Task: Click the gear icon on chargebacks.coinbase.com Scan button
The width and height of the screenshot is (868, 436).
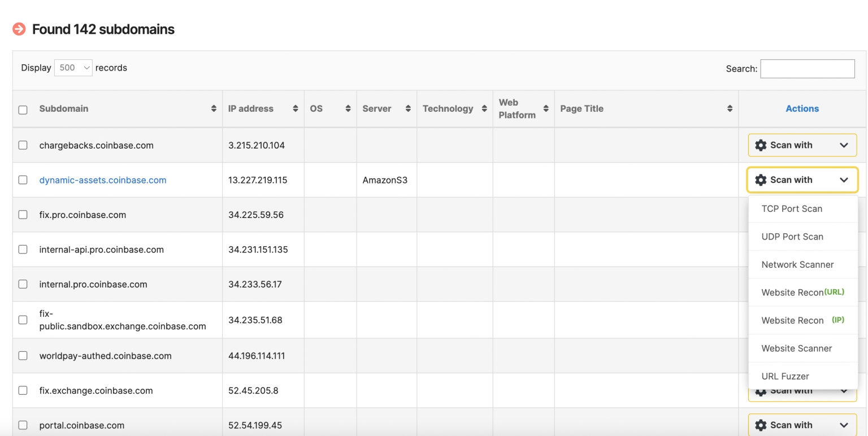Action: tap(761, 145)
